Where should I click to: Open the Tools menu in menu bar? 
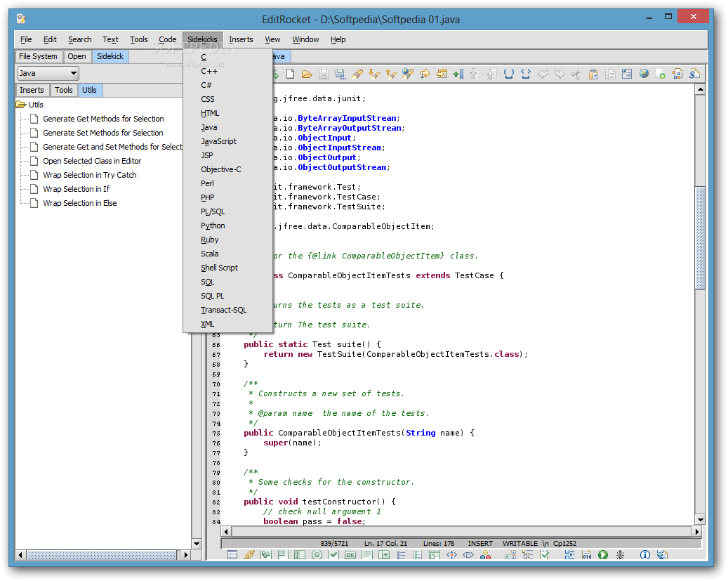coord(138,39)
